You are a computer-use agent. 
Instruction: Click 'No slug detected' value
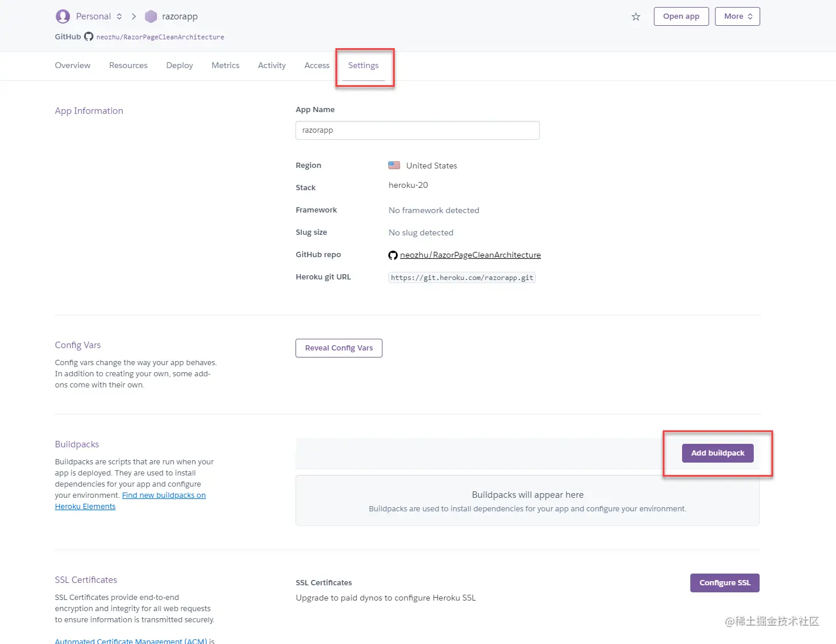pyautogui.click(x=421, y=232)
